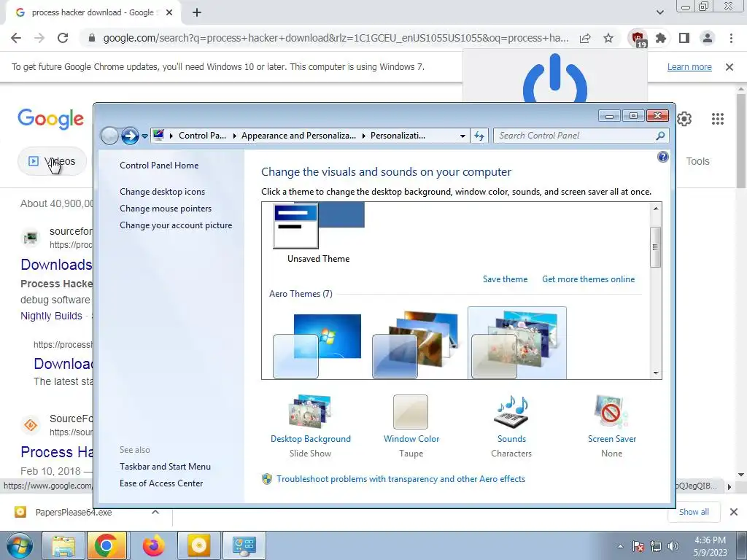Open Ease of Access Center link
Viewport: 747px width, 560px height.
click(161, 483)
